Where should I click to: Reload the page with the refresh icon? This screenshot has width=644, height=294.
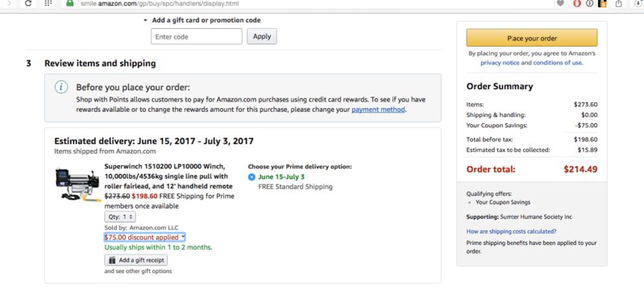(x=28, y=3)
